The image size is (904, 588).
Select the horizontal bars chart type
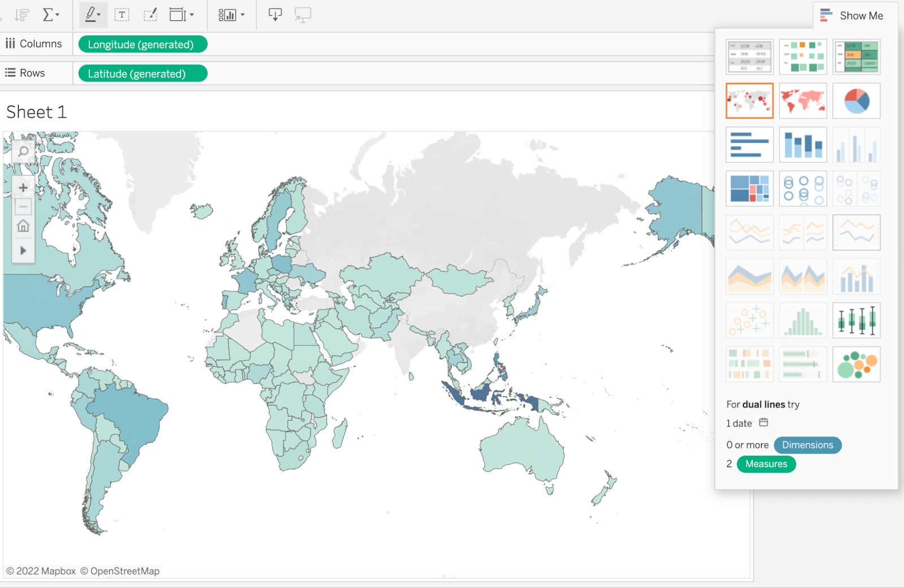pyautogui.click(x=749, y=145)
